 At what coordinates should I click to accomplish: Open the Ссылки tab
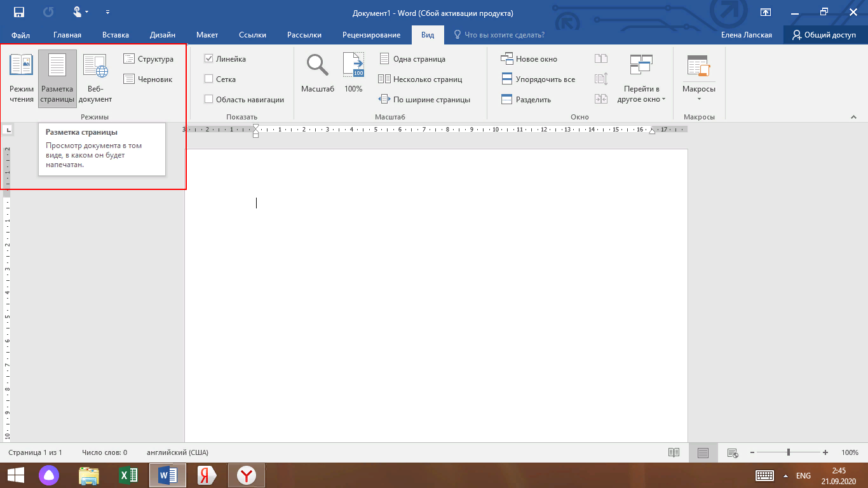pyautogui.click(x=252, y=35)
